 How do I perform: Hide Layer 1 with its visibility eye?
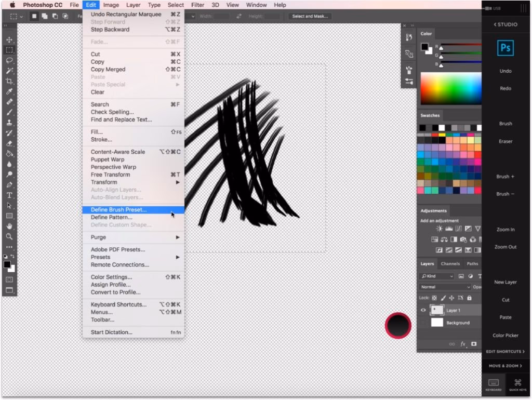click(423, 310)
